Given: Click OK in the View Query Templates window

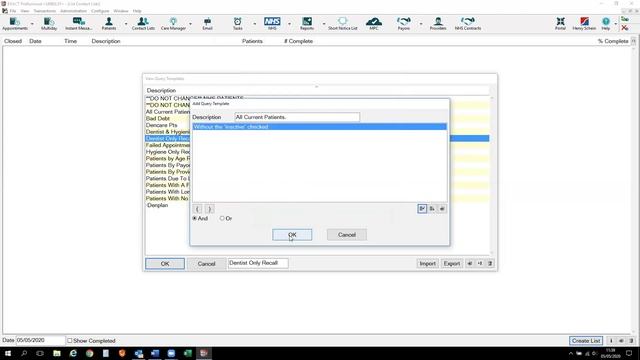Looking at the screenshot, I should [x=165, y=264].
